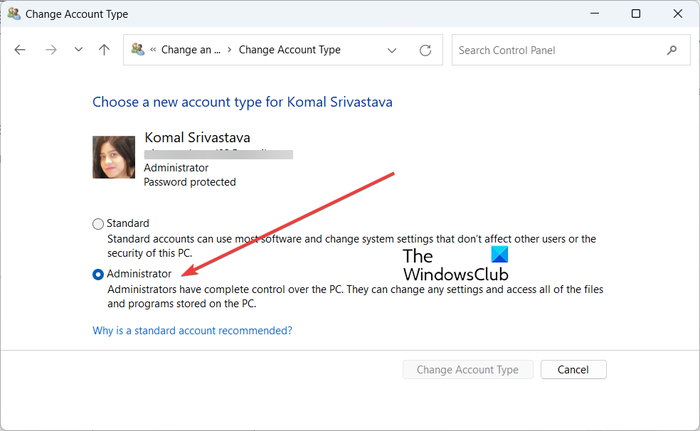The width and height of the screenshot is (700, 431).
Task: Go up one level with Up arrow
Action: pyautogui.click(x=105, y=50)
